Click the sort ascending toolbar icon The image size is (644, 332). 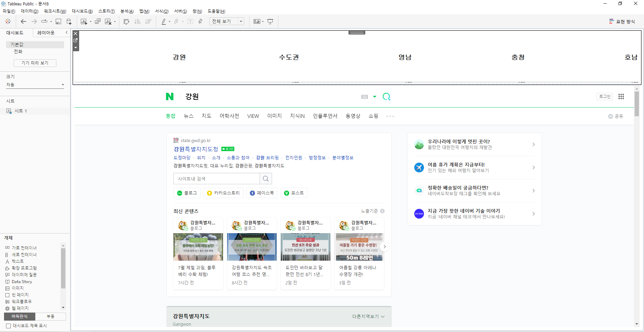pos(137,21)
